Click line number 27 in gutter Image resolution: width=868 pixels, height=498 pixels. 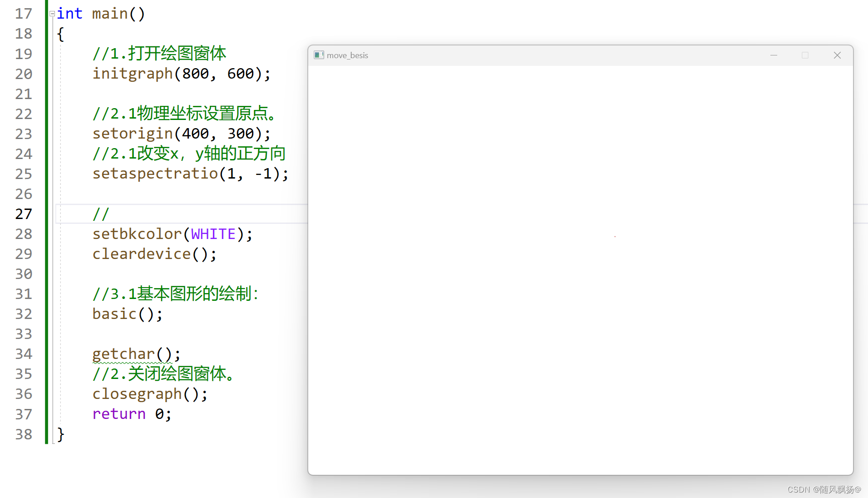tap(24, 214)
